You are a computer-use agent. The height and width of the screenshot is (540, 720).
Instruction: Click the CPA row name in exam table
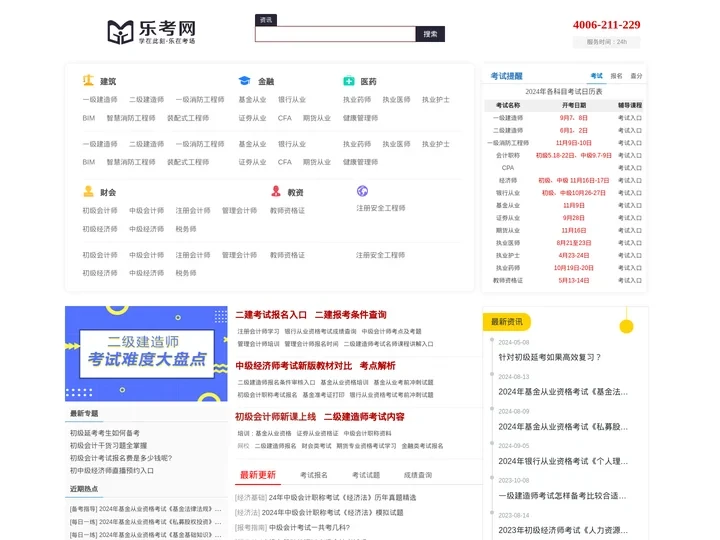pyautogui.click(x=508, y=168)
